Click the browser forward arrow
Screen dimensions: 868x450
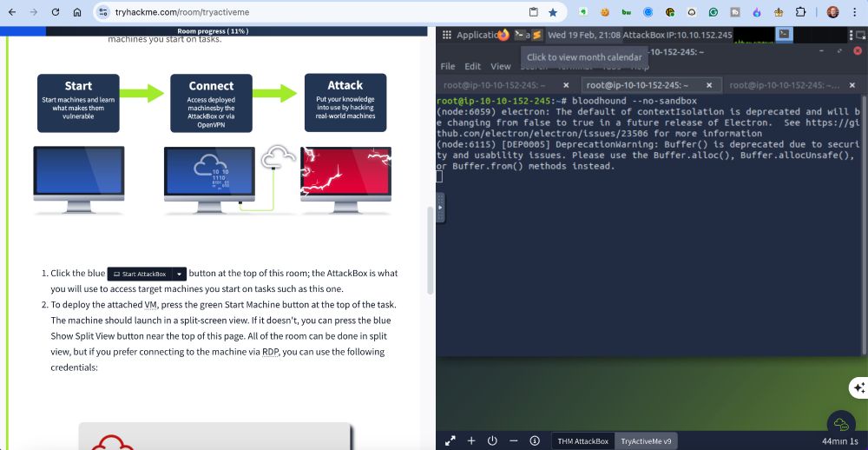(x=34, y=12)
